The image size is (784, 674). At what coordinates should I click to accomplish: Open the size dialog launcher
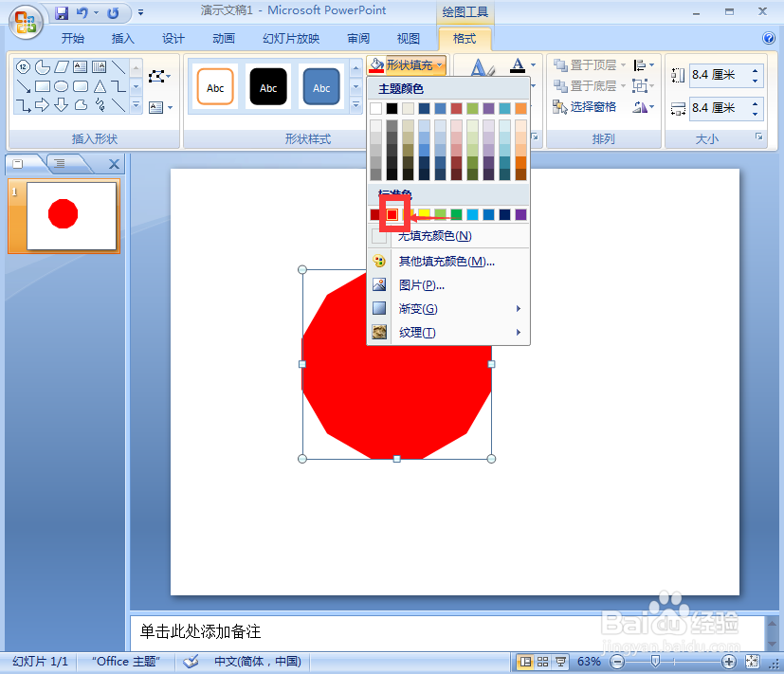759,137
